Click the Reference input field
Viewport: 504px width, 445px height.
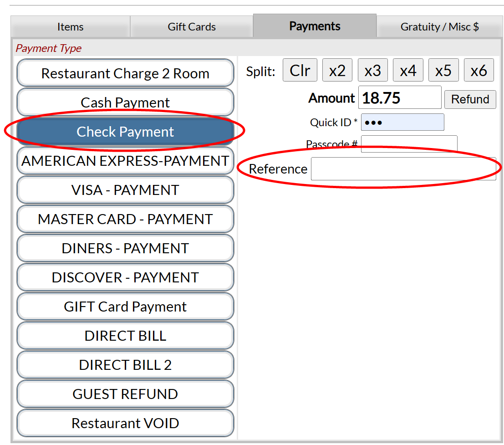403,169
